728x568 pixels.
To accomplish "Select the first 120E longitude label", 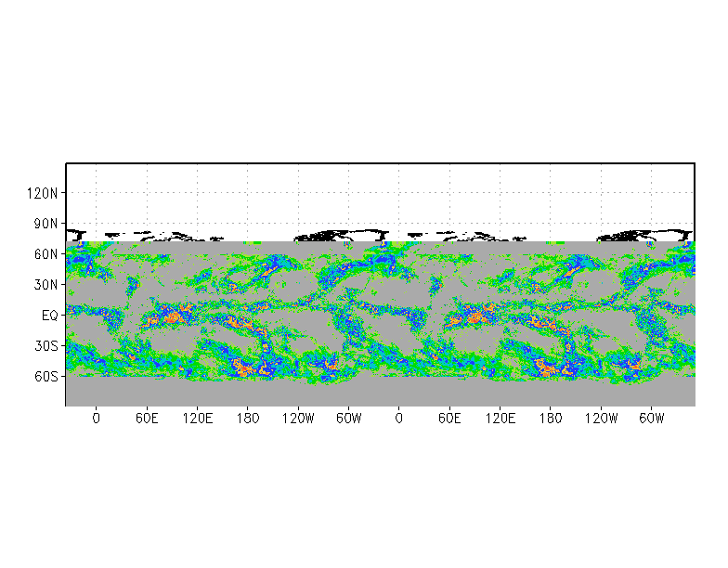I will [x=197, y=419].
